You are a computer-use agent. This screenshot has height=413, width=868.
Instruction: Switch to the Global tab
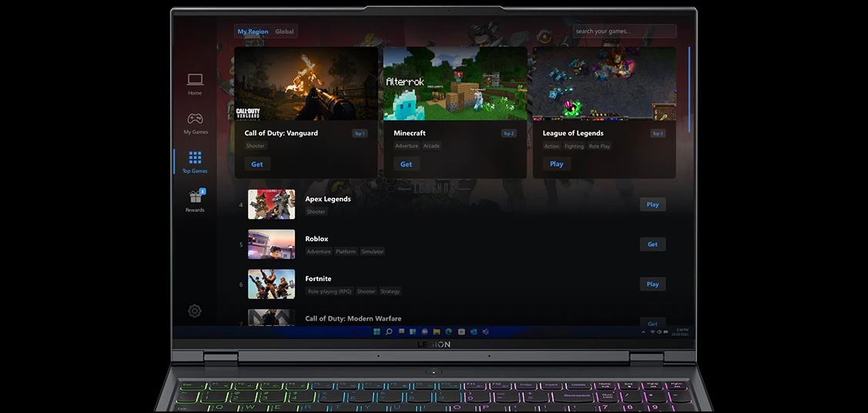pos(284,32)
